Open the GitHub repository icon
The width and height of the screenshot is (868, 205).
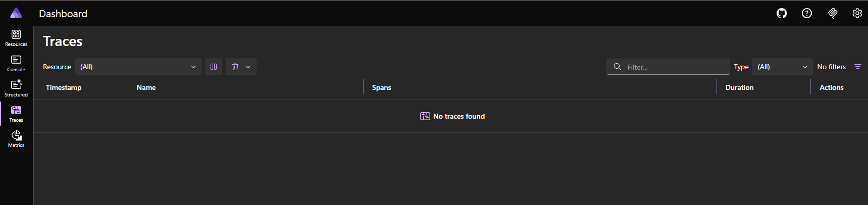click(x=782, y=14)
